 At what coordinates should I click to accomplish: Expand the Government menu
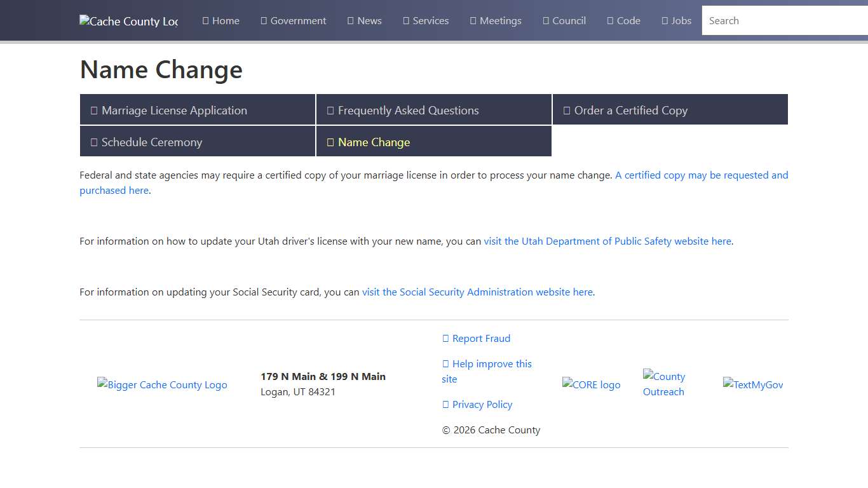pos(294,21)
